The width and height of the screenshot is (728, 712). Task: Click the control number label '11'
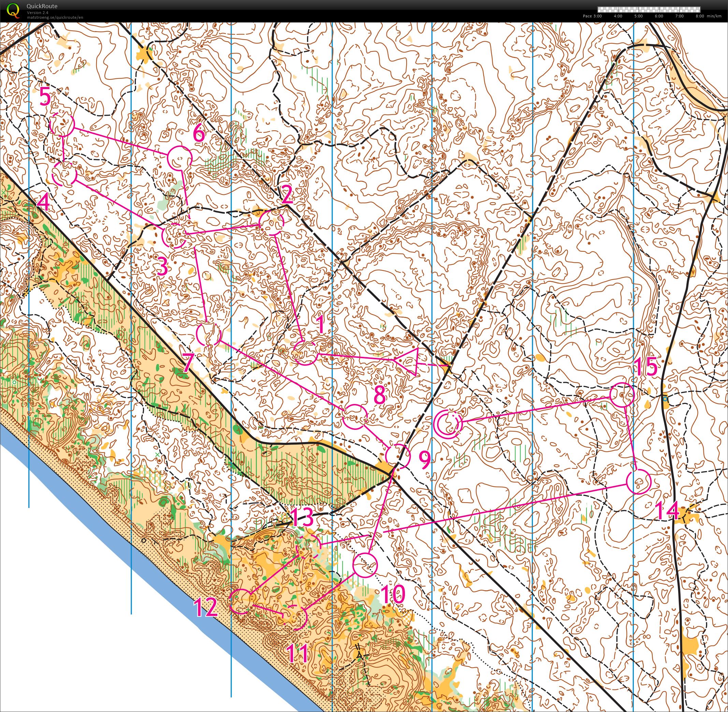pos(297,653)
